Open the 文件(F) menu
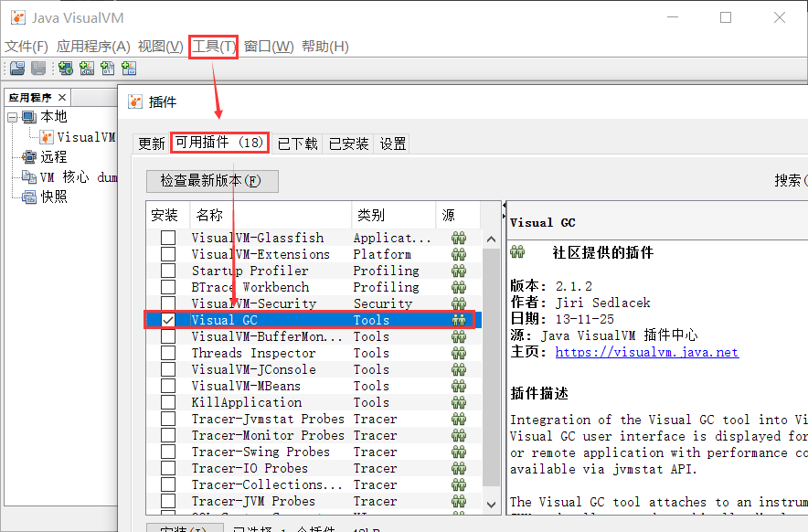This screenshot has width=808, height=532. click(x=27, y=47)
